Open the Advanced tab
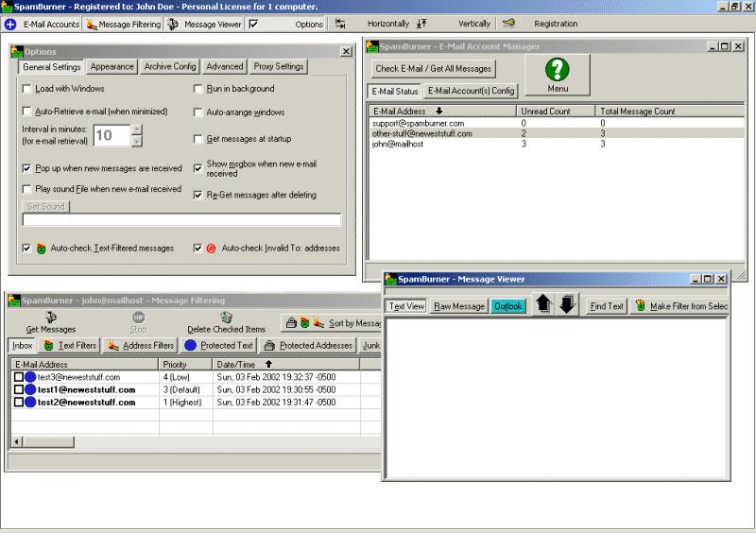 (x=225, y=66)
